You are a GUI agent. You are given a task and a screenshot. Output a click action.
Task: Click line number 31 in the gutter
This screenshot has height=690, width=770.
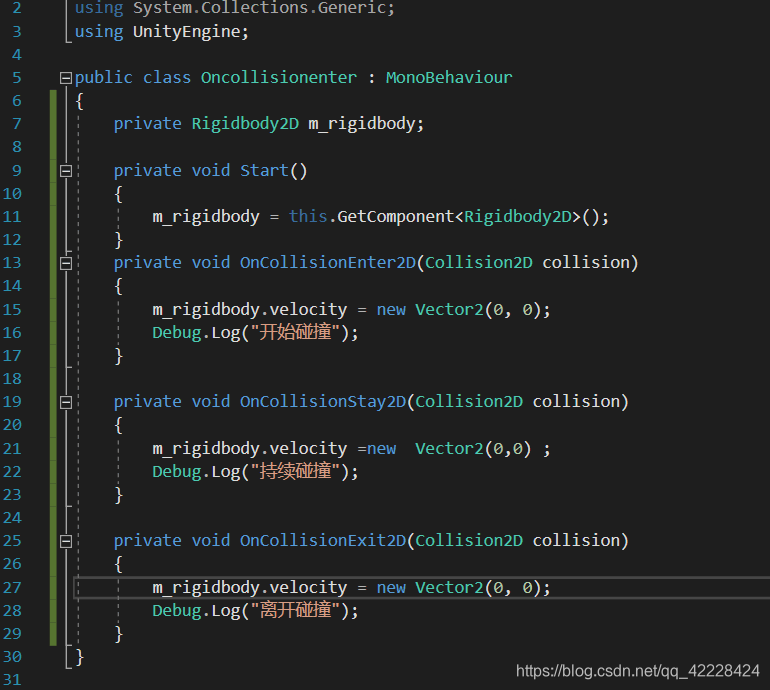[12, 680]
